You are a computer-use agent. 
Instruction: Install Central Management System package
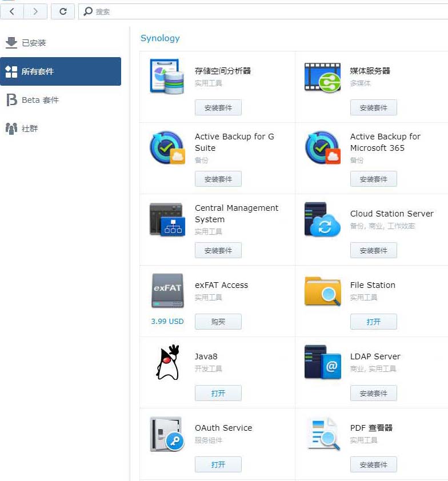(218, 250)
